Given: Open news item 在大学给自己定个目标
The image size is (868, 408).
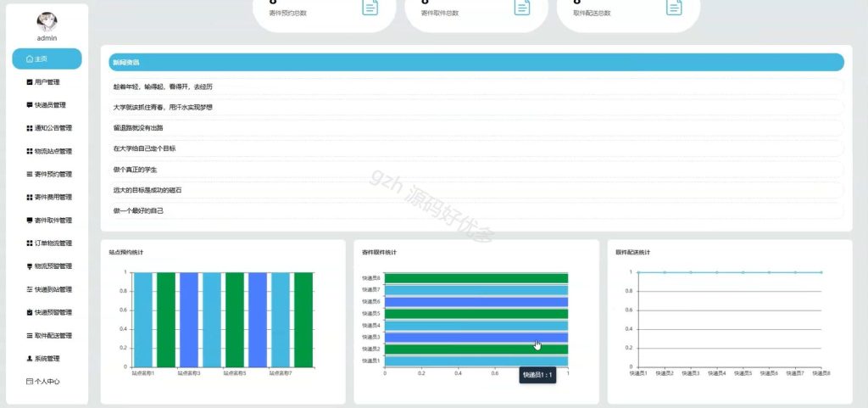Looking at the screenshot, I should pos(476,149).
